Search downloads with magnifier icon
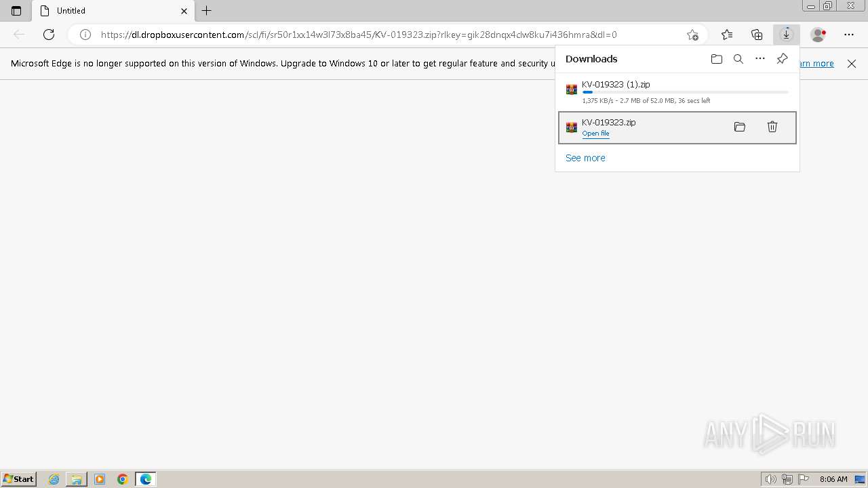The image size is (868, 488). [738, 59]
